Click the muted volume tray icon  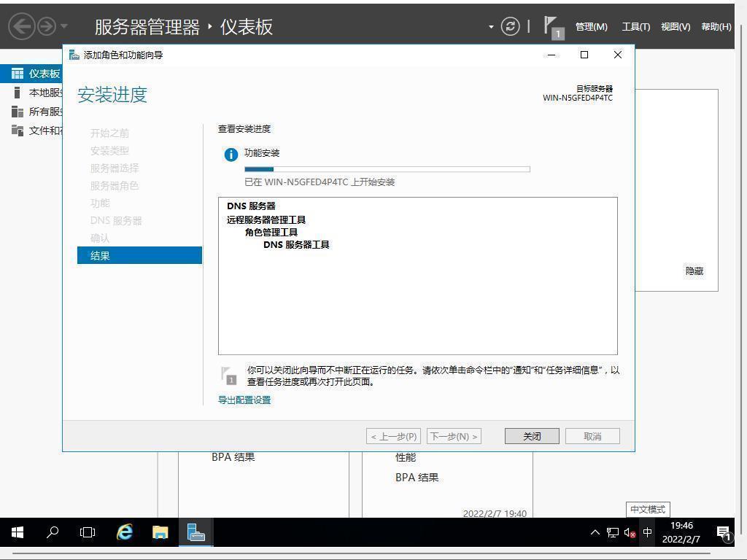click(x=630, y=533)
